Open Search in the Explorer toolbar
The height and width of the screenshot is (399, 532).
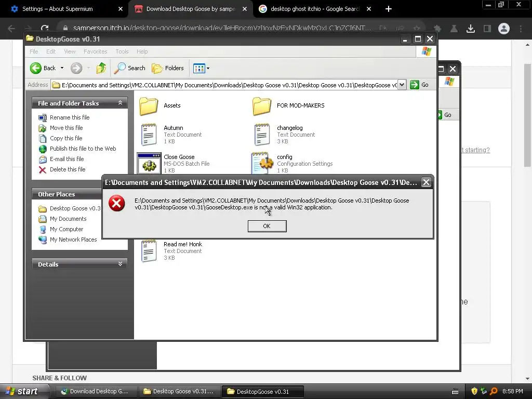coord(129,68)
